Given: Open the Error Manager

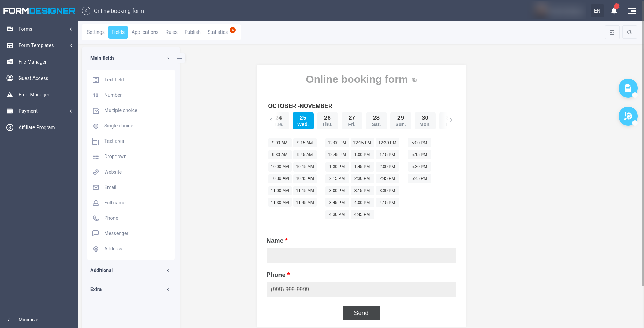Looking at the screenshot, I should (x=34, y=95).
